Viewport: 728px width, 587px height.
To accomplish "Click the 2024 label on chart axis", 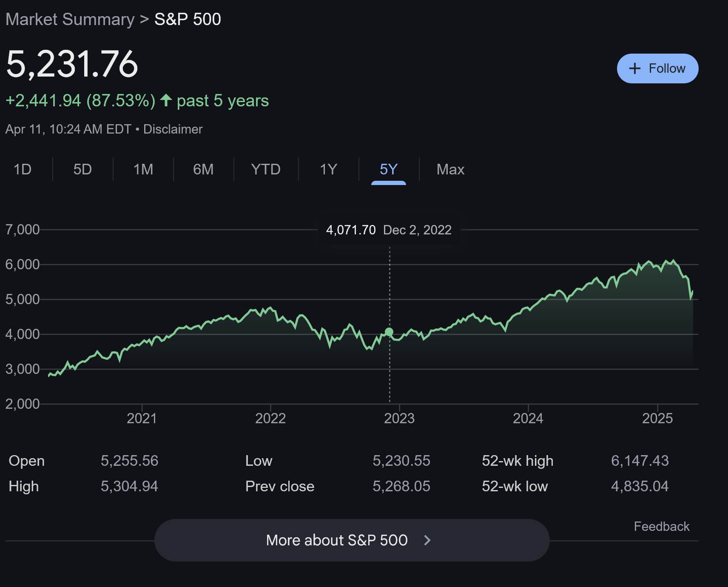I will [528, 419].
